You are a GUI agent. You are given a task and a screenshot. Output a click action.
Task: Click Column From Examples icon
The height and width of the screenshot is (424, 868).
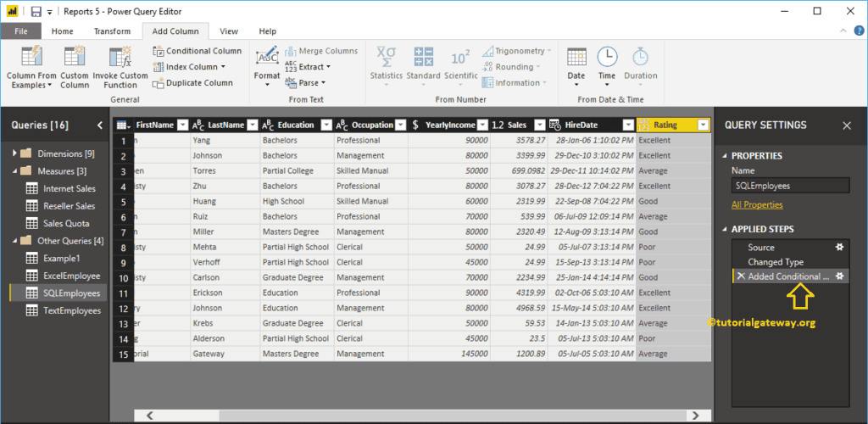(x=31, y=58)
